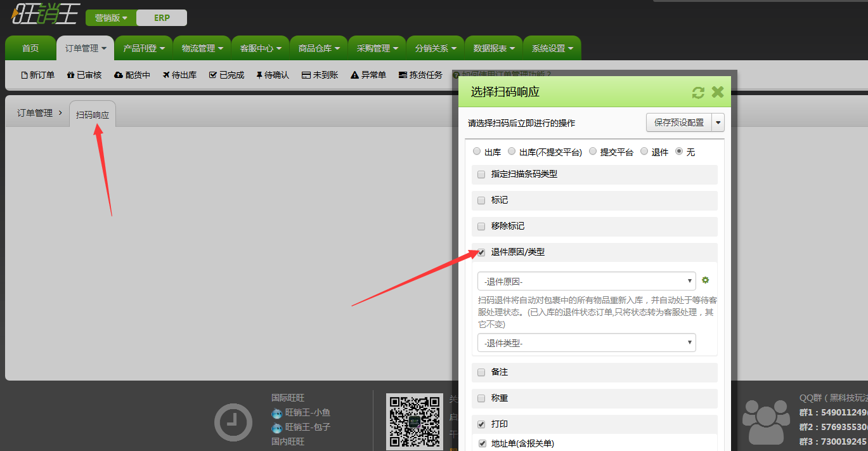This screenshot has width=868, height=451.
Task: Click the QQ penguin icon for 旺销王-小鱼
Action: click(276, 413)
